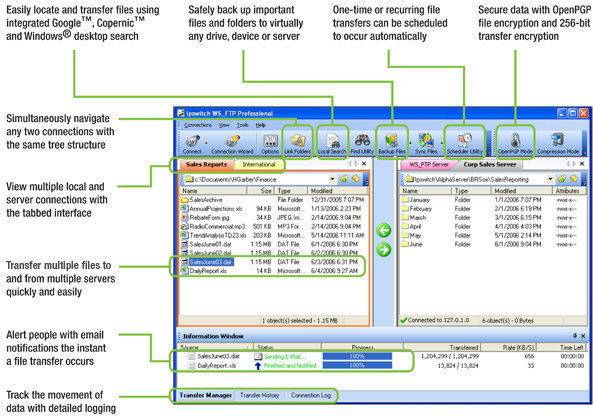This screenshot has width=593, height=416.
Task: Expand the Sync Files dropdown arrow
Action: coord(441,143)
